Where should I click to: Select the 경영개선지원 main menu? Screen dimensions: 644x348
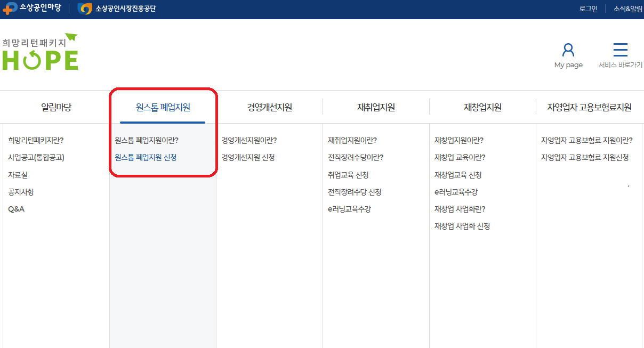[269, 107]
